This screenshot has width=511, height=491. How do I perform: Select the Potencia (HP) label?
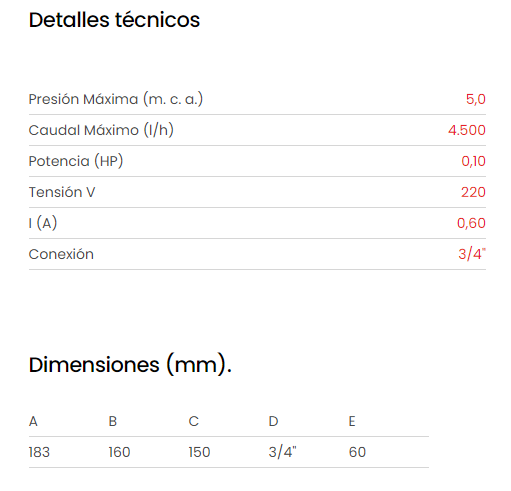click(x=76, y=161)
